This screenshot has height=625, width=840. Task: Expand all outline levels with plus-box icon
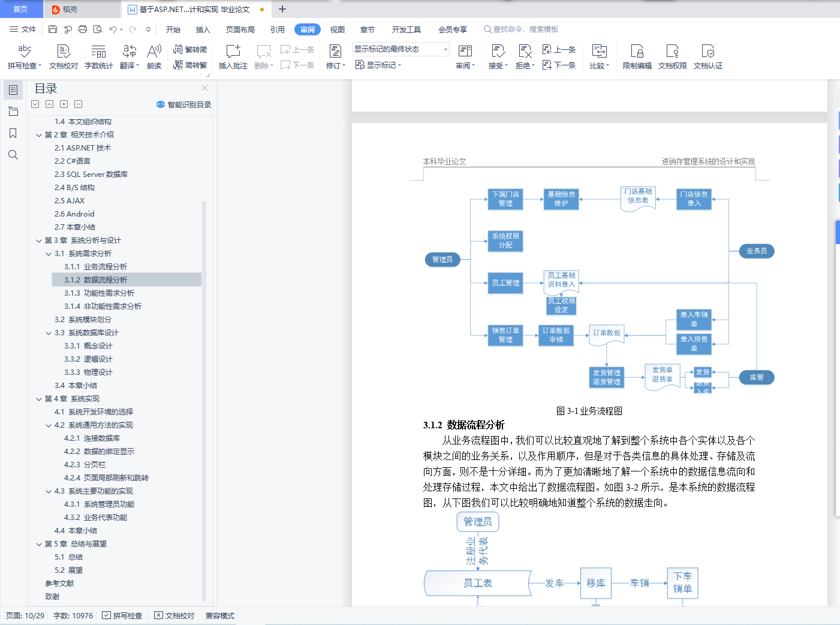[x=64, y=104]
